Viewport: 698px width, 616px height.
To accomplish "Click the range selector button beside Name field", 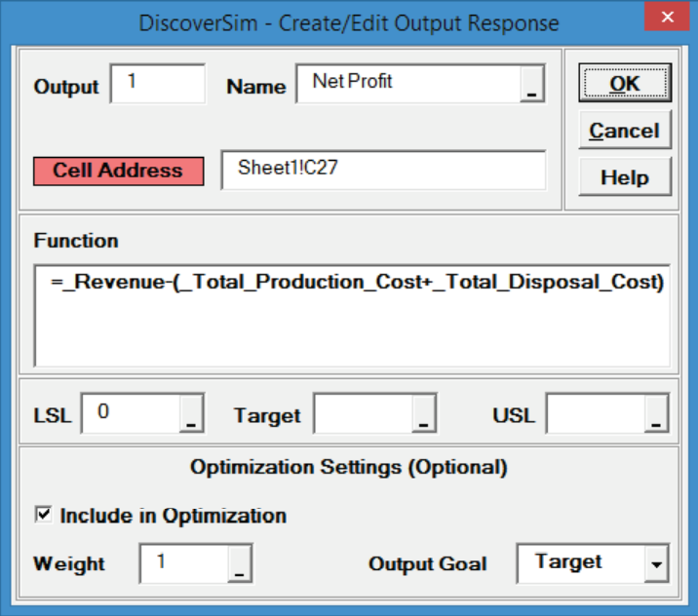I will click(531, 84).
